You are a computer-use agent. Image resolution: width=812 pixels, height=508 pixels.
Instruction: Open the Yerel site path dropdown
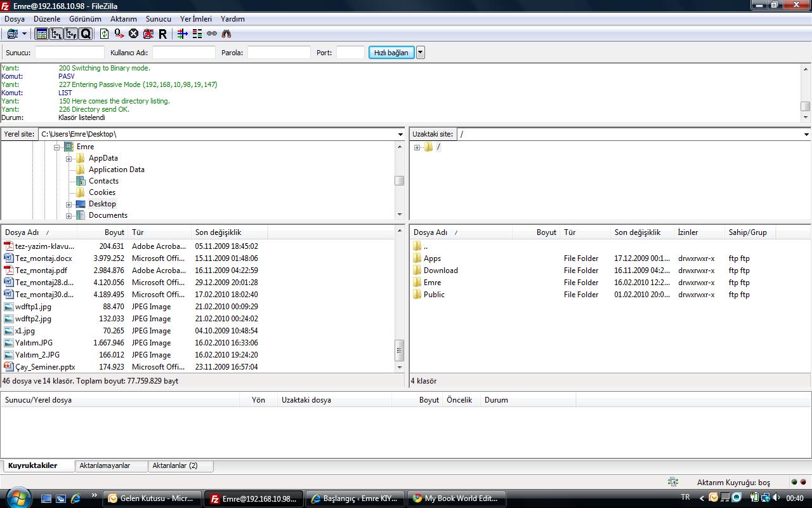pos(400,134)
